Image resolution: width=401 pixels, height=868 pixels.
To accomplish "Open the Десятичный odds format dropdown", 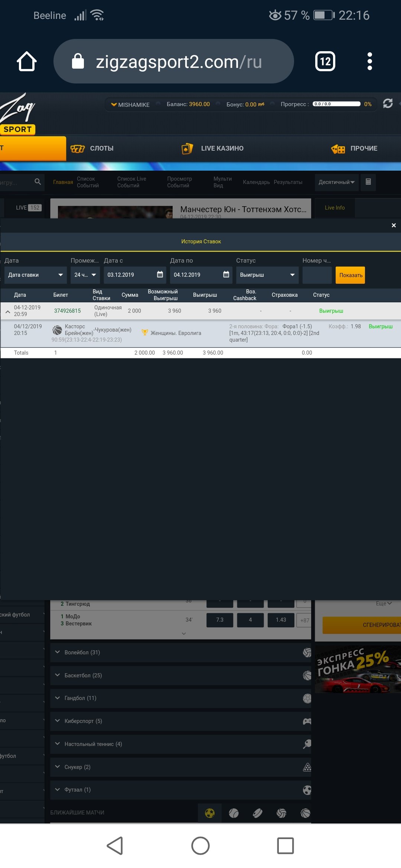I will tap(336, 182).
